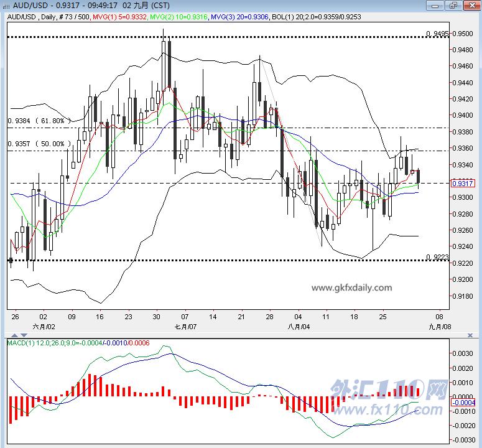Select the 0.9357 (50.00%) Fibonacci level label
The height and width of the screenshot is (448, 482).
click(x=39, y=144)
